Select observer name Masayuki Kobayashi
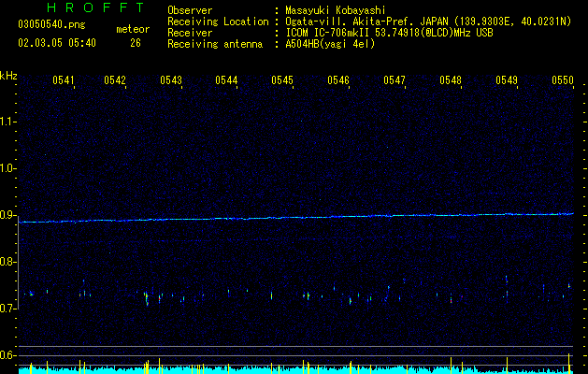The height and width of the screenshot is (374, 588). [x=336, y=10]
